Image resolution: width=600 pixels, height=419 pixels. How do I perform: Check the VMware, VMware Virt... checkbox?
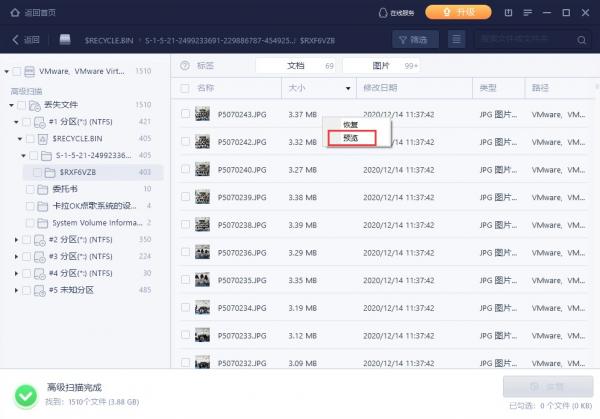tap(17, 71)
